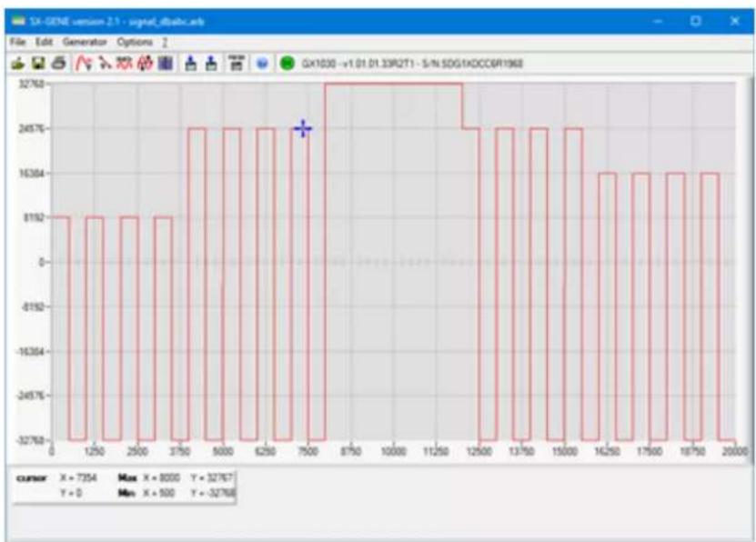Open the Edit menu

coord(44,42)
